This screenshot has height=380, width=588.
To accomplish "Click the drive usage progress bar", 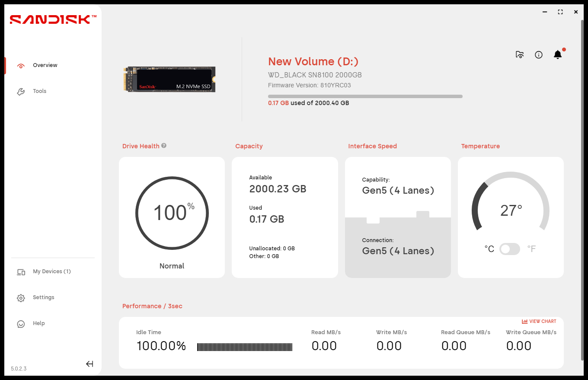I will pos(365,96).
